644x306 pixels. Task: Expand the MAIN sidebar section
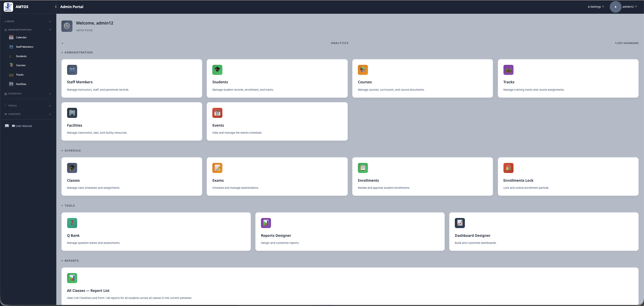click(x=28, y=21)
